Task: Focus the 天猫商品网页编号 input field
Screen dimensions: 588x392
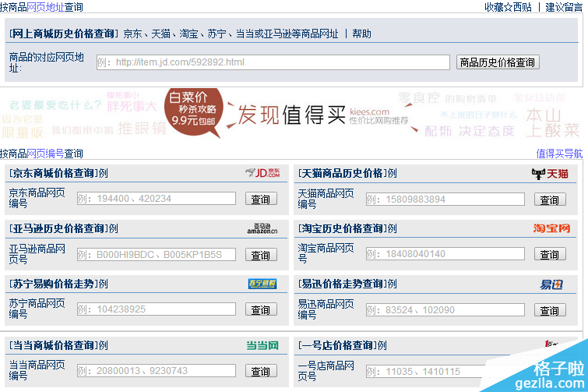Action: [x=445, y=200]
